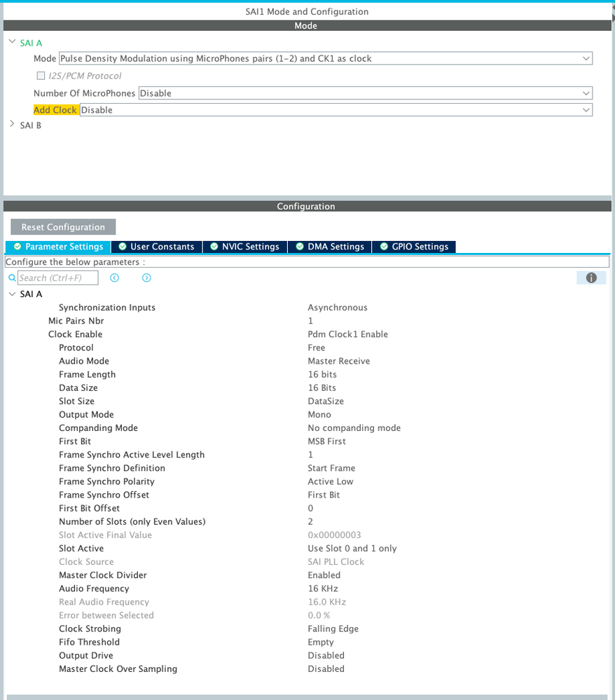Screen dimensions: 615x700
Task: Click the Reset Configuration button
Action: (62, 226)
